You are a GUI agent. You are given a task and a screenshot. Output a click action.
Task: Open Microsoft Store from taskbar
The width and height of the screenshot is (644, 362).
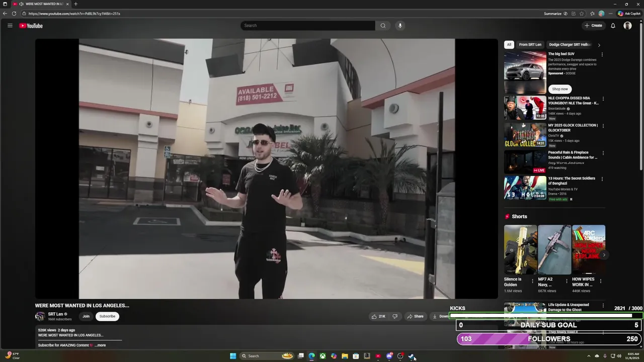(x=356, y=356)
